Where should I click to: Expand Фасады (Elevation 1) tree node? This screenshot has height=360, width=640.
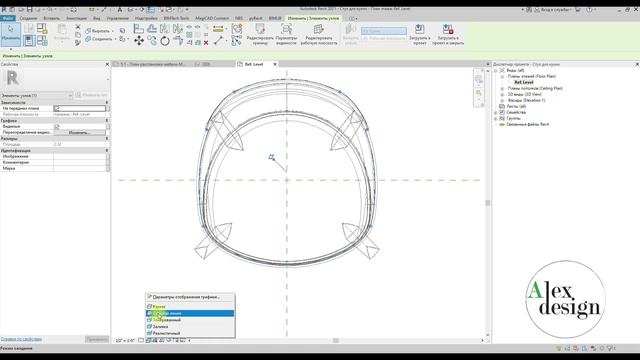pos(502,100)
